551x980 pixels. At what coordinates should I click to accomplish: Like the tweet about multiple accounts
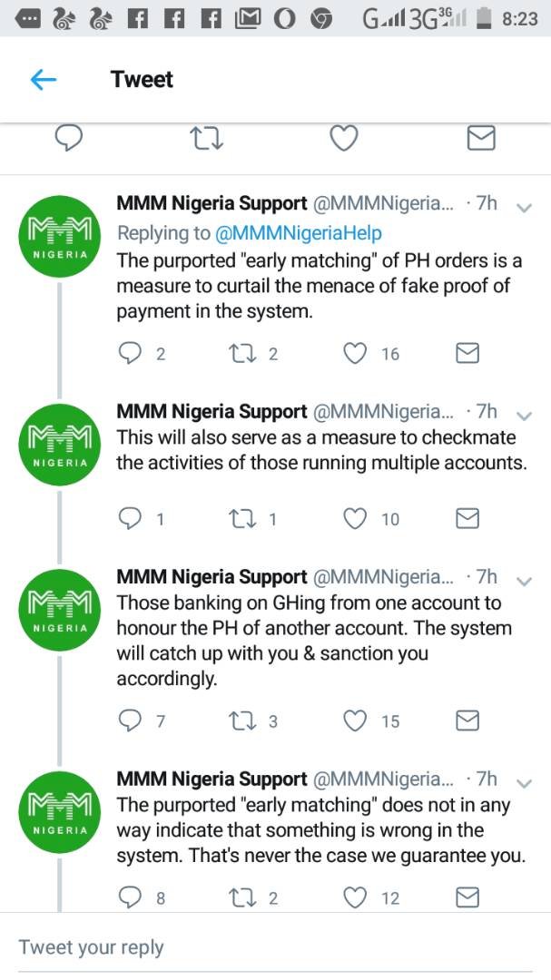[x=355, y=518]
